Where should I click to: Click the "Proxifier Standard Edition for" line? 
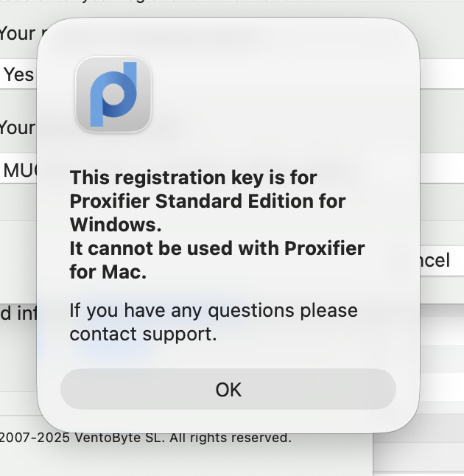coord(207,200)
